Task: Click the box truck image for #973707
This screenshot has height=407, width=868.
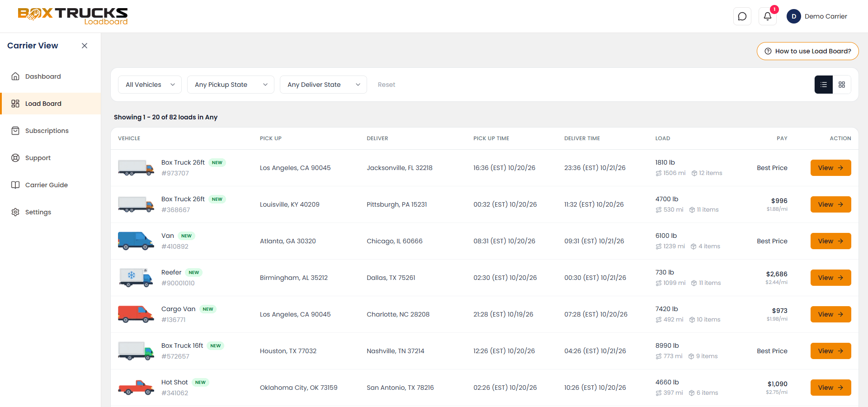Action: [x=136, y=168]
